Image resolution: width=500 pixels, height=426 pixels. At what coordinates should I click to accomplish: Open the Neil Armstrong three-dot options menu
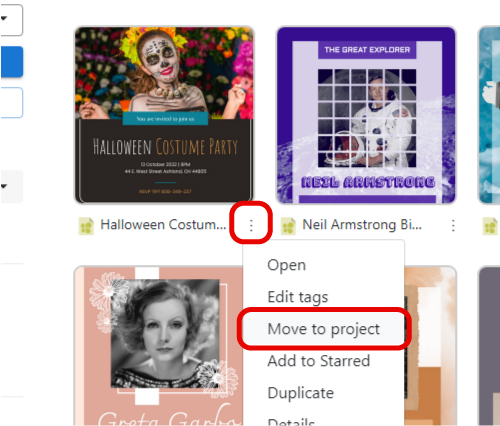[x=453, y=225]
